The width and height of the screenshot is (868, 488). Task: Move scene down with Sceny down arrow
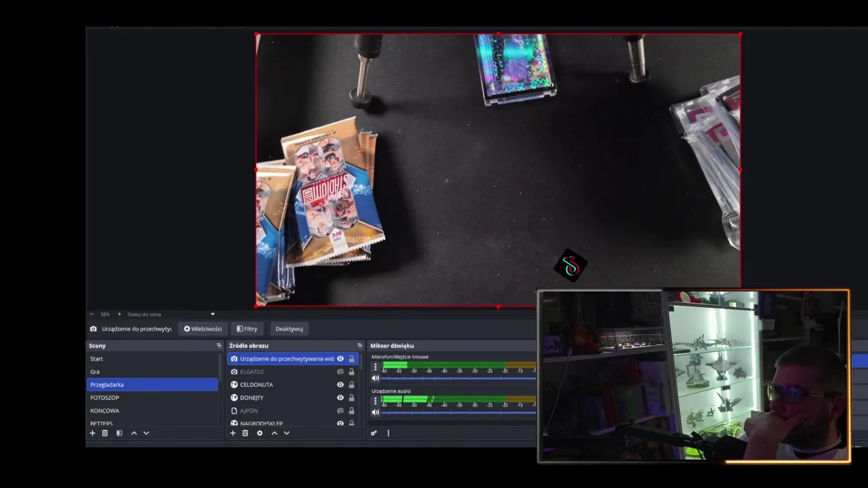(x=146, y=433)
